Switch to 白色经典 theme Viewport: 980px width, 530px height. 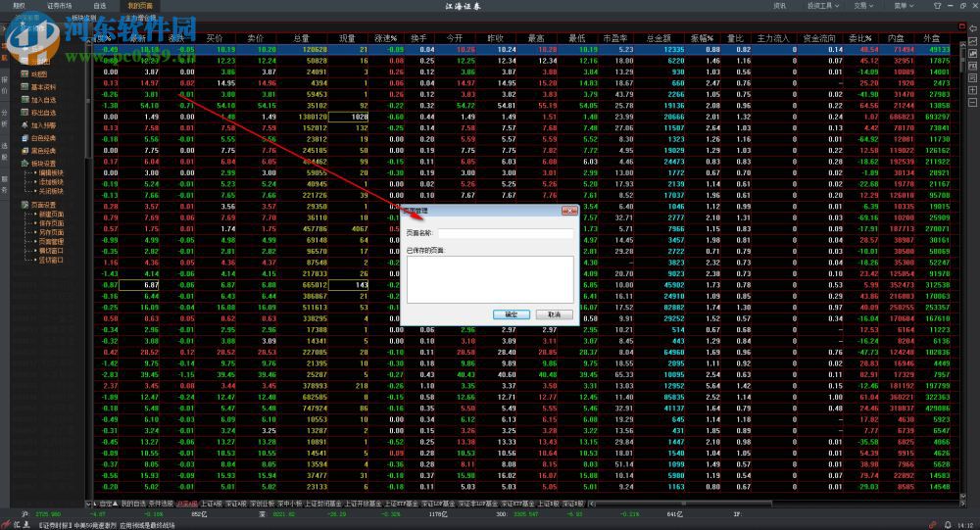tap(43, 138)
